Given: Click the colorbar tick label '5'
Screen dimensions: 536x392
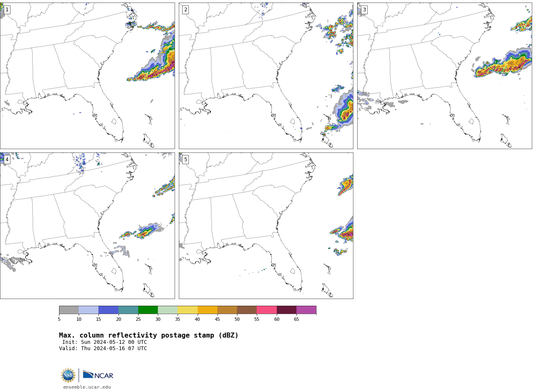Looking at the screenshot, I should [x=59, y=320].
